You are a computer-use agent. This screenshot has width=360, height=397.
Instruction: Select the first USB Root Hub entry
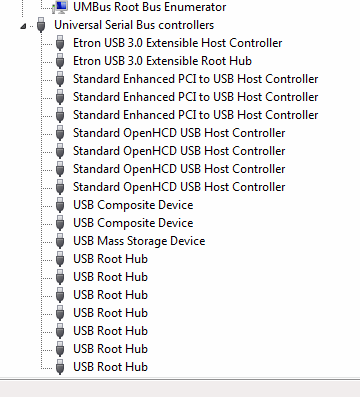point(110,259)
